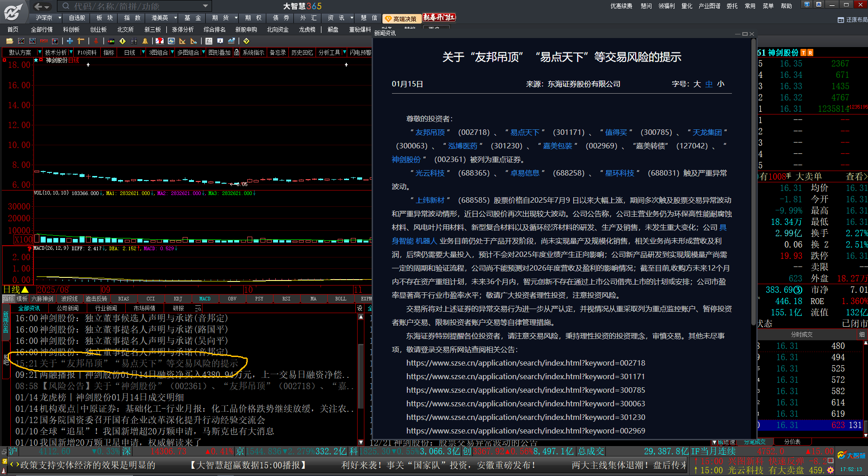This screenshot has width=868, height=476.
Task: Click the orange T badge beside 神剑股份
Action: coord(803,53)
